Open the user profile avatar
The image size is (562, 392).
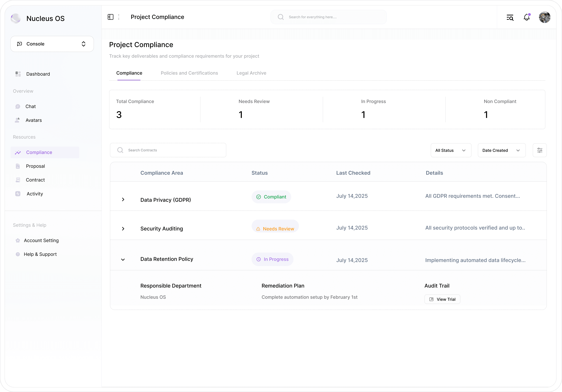tap(544, 17)
